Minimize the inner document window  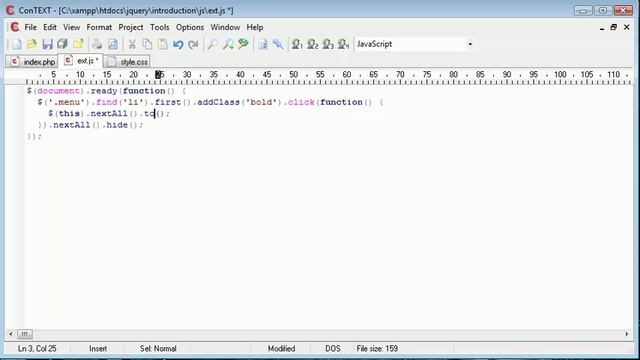[602, 28]
